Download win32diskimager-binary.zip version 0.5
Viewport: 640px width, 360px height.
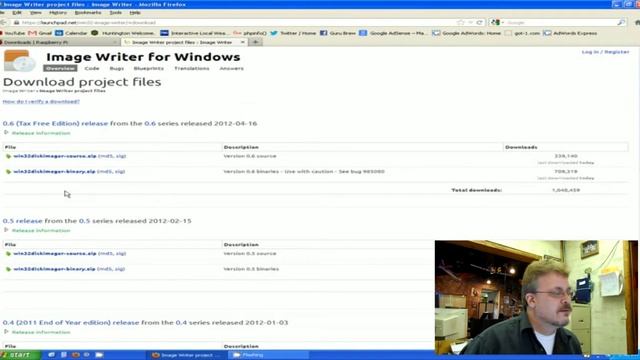point(54,269)
